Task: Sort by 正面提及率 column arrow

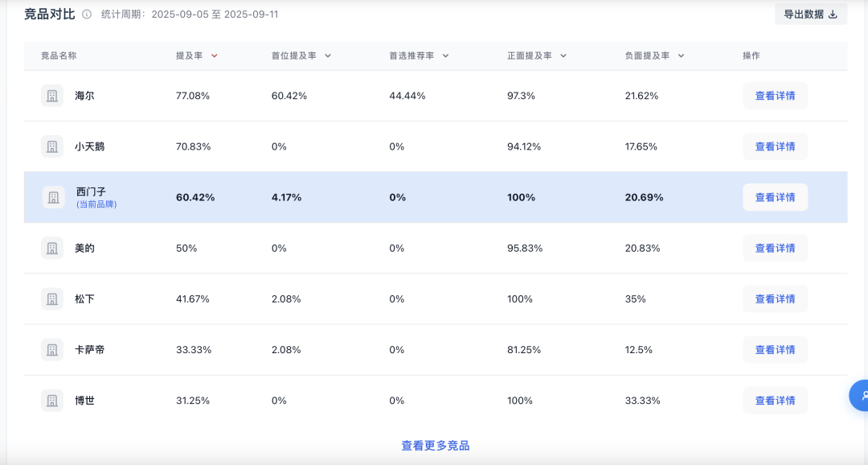Action: pyautogui.click(x=563, y=56)
